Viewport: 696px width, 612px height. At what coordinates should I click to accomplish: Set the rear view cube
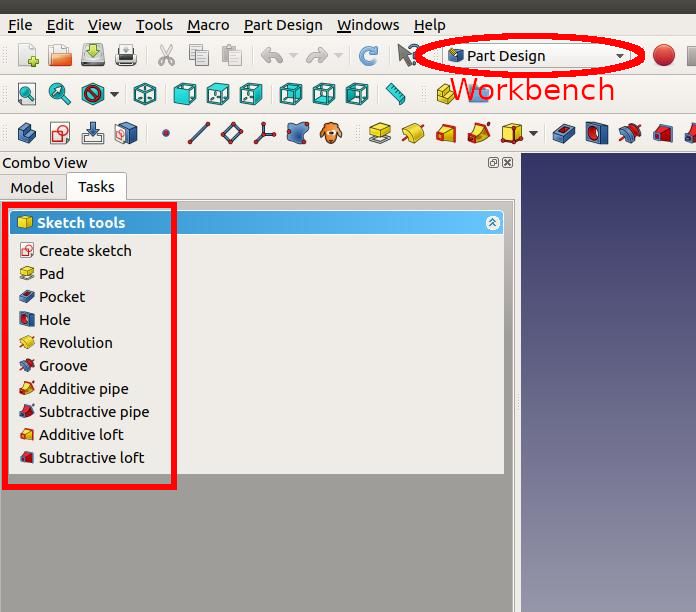291,94
